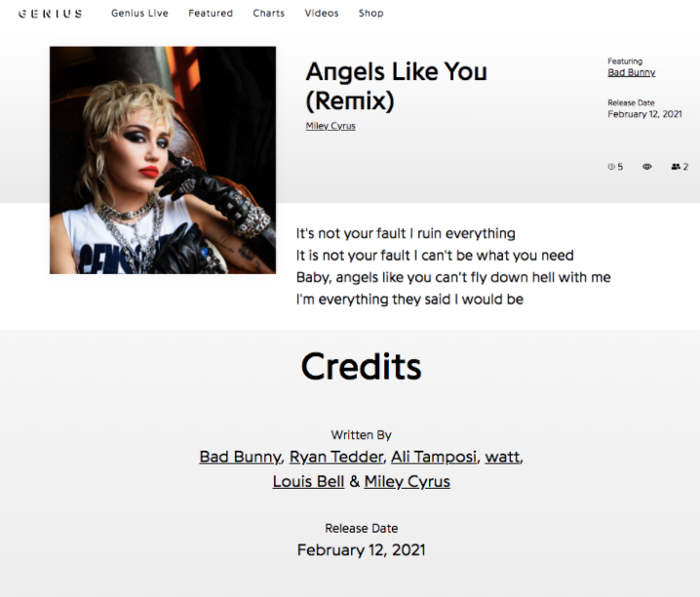Click the lyric line "I'm everything they said I would be"
The image size is (700, 597).
409,299
